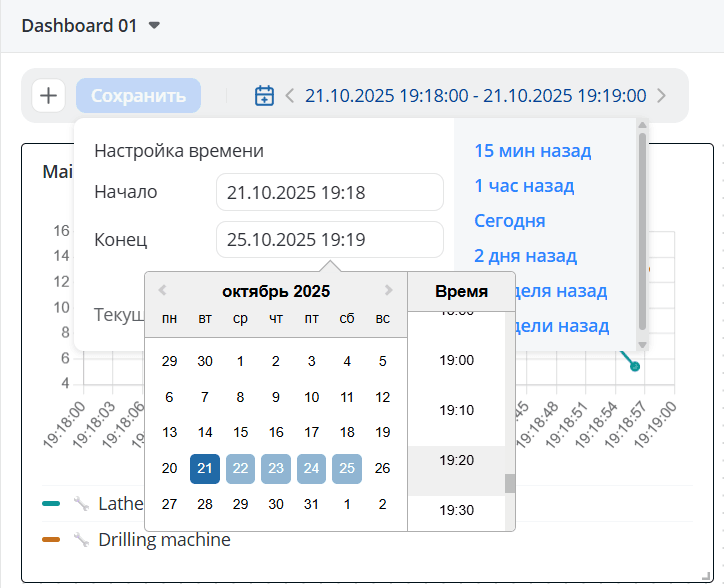
Task: Click the Начало date input field
Action: click(x=329, y=192)
